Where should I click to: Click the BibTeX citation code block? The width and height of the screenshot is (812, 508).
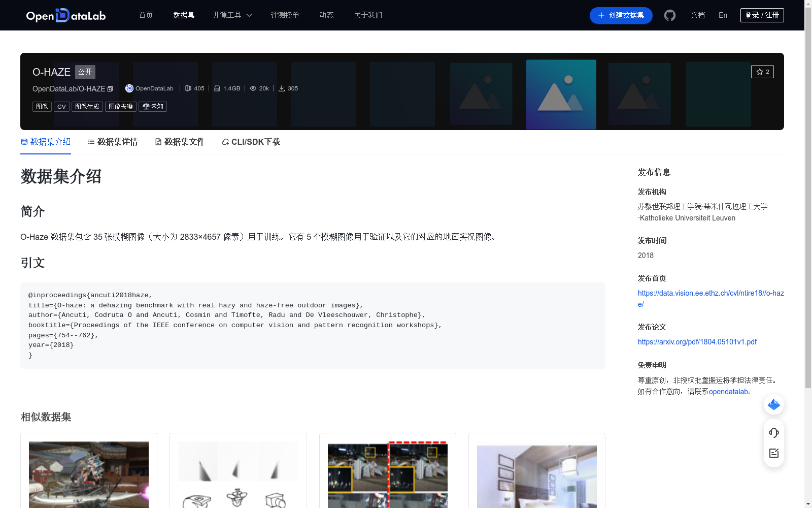pos(313,325)
